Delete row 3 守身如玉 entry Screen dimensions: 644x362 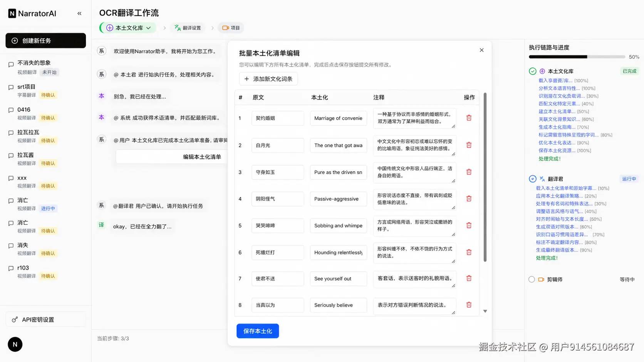coord(469,172)
